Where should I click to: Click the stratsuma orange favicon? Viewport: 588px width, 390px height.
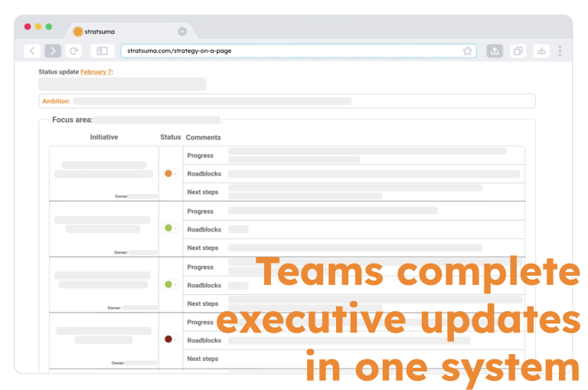(77, 31)
